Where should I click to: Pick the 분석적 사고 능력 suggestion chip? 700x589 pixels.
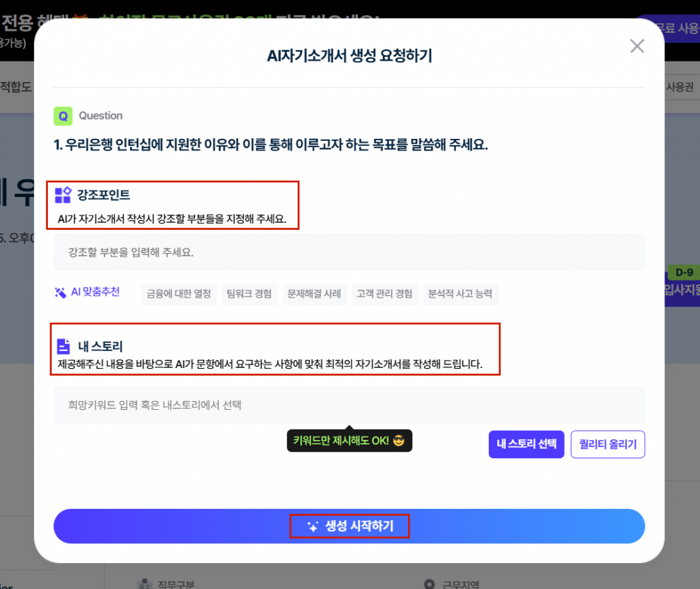[460, 294]
